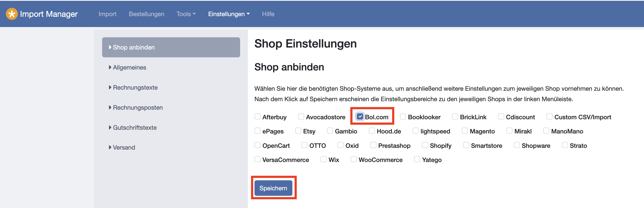Enable the Custom CSV/Import checkbox
This screenshot has width=644, height=208.
(x=550, y=117)
